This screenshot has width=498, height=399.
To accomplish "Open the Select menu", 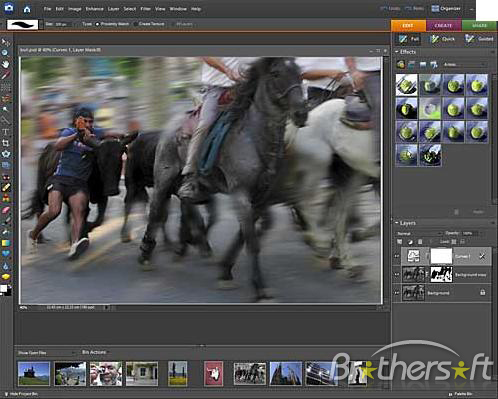I will tap(130, 9).
